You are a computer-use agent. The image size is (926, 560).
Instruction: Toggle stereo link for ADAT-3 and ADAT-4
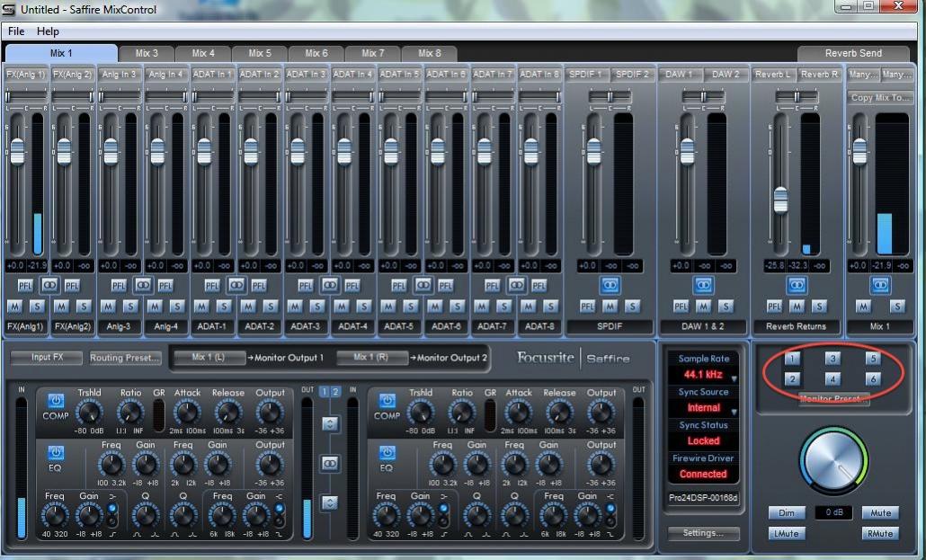(329, 285)
